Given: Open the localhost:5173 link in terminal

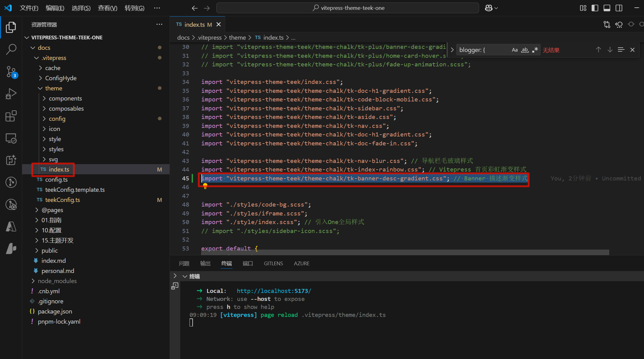Looking at the screenshot, I should click(274, 291).
